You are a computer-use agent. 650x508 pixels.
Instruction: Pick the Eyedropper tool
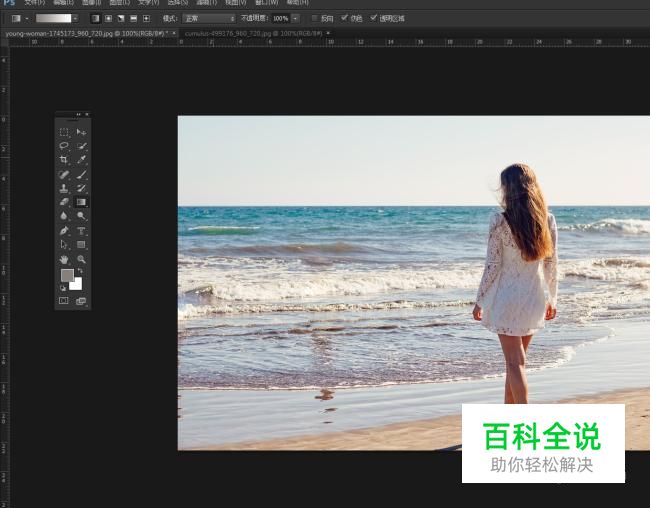(82, 160)
